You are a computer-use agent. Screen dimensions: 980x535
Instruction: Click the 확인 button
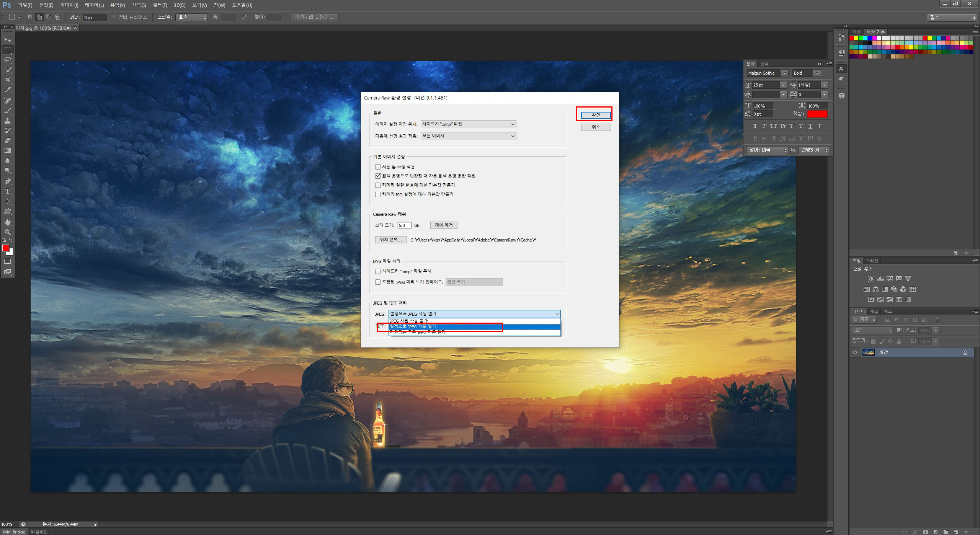[x=596, y=115]
